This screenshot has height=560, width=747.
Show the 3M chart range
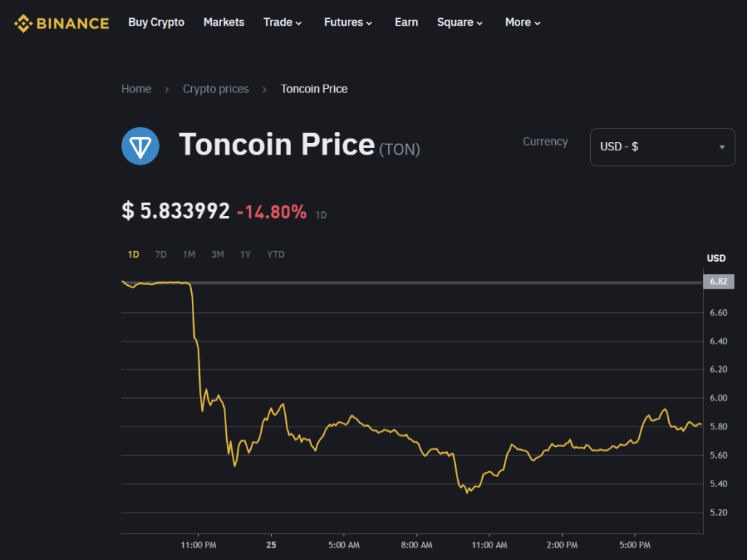point(217,254)
